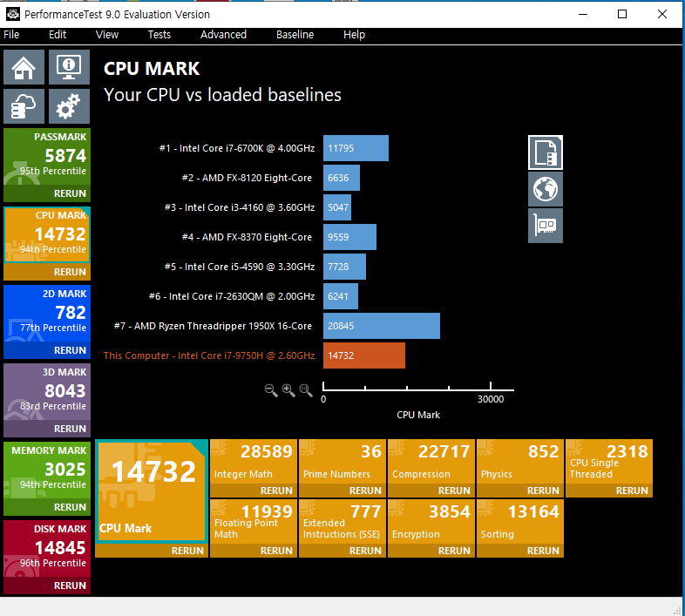Rerun the Disk Mark test
The image size is (685, 616).
click(x=47, y=586)
